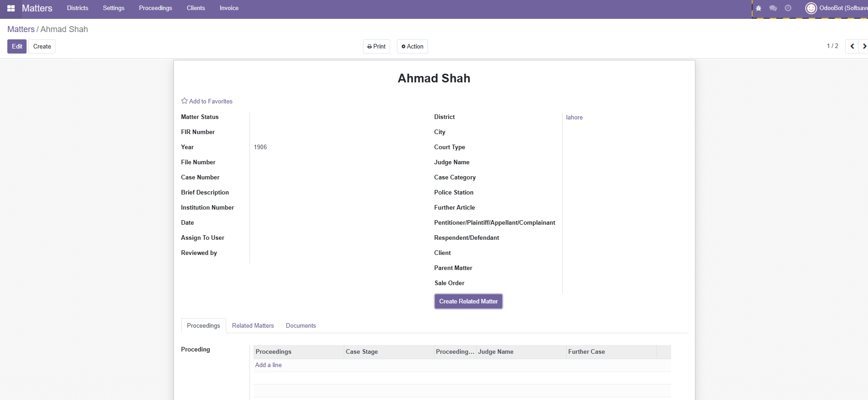
Task: Click the Year value 1906
Action: click(x=260, y=147)
